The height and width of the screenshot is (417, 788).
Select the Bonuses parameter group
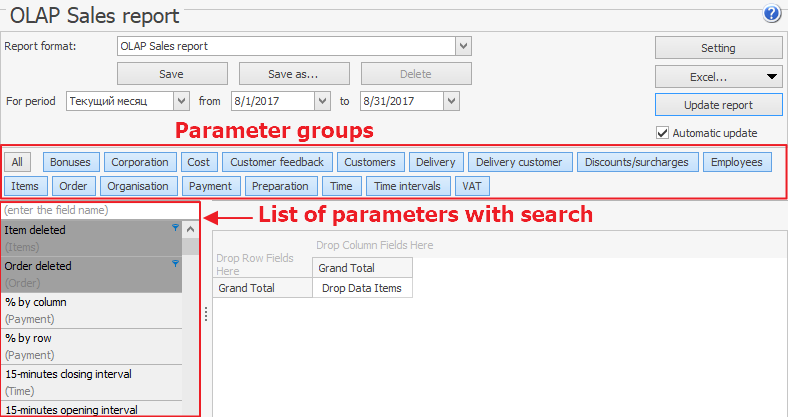70,162
